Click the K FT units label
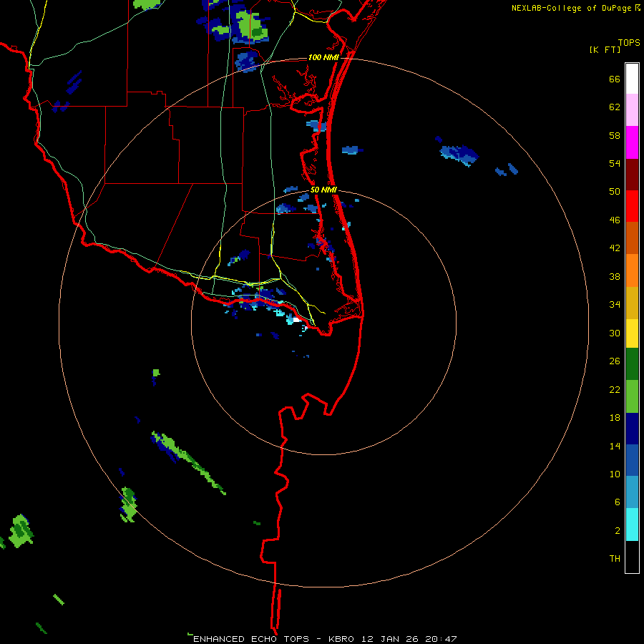The height and width of the screenshot is (644, 644). 605,49
